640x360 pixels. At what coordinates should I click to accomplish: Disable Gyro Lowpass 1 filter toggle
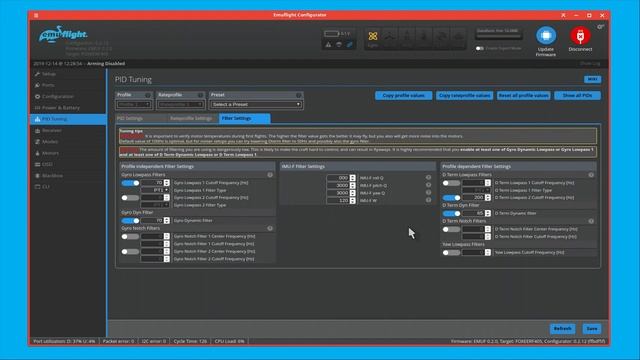(x=130, y=183)
